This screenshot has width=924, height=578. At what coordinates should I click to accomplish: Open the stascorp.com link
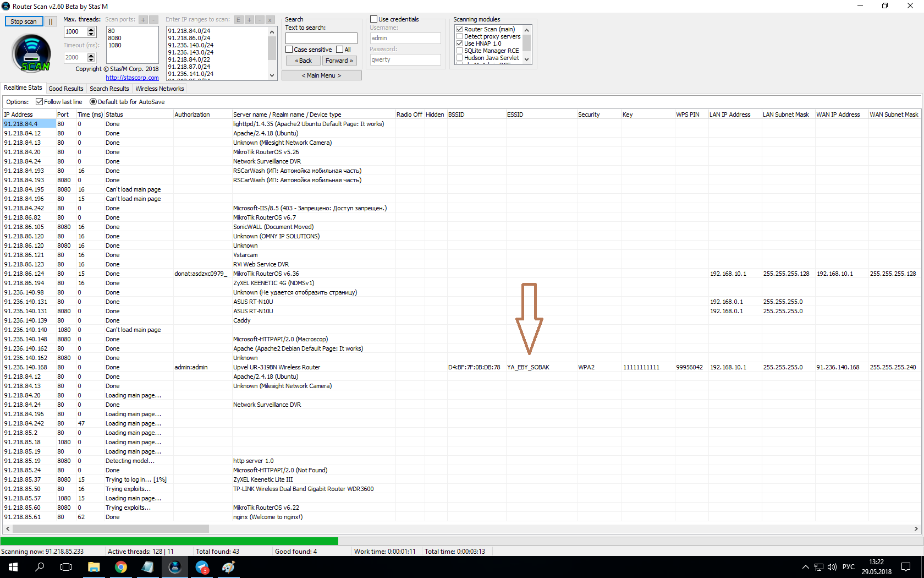(132, 78)
